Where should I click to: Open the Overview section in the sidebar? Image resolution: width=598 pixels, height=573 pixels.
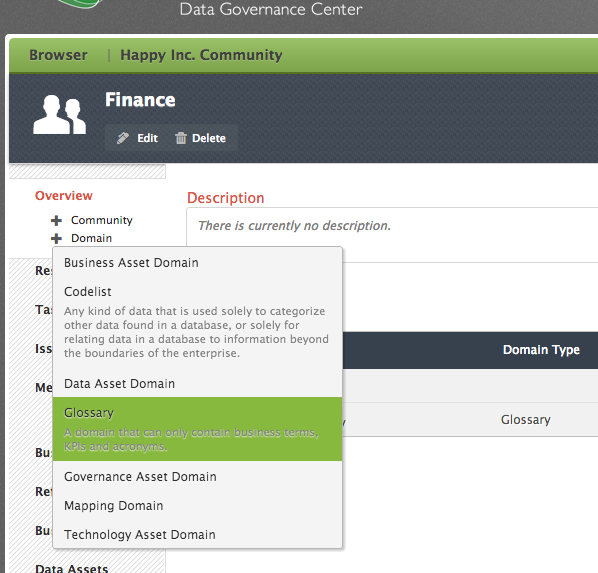(64, 196)
